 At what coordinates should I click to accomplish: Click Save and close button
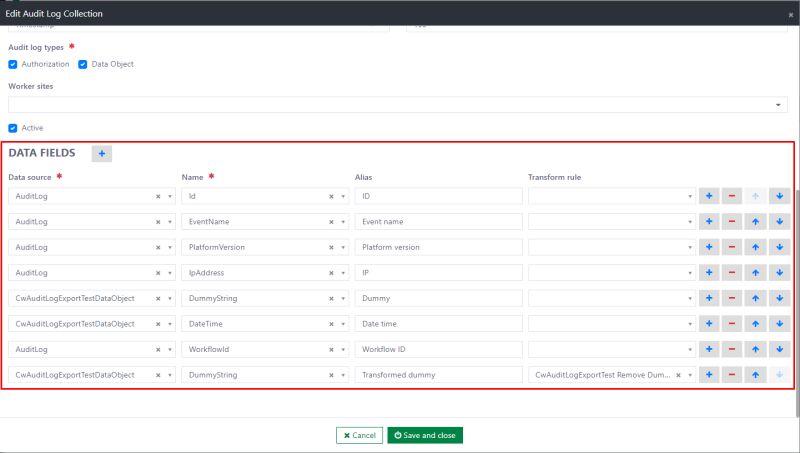point(425,435)
